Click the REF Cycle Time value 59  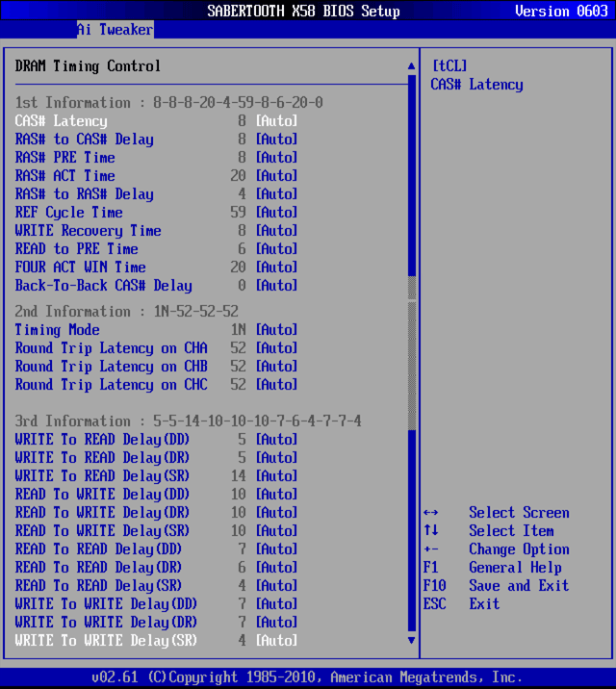tap(238, 213)
